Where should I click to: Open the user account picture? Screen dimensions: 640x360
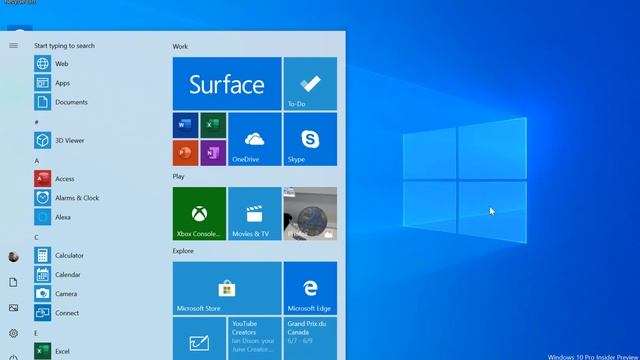coord(13,257)
